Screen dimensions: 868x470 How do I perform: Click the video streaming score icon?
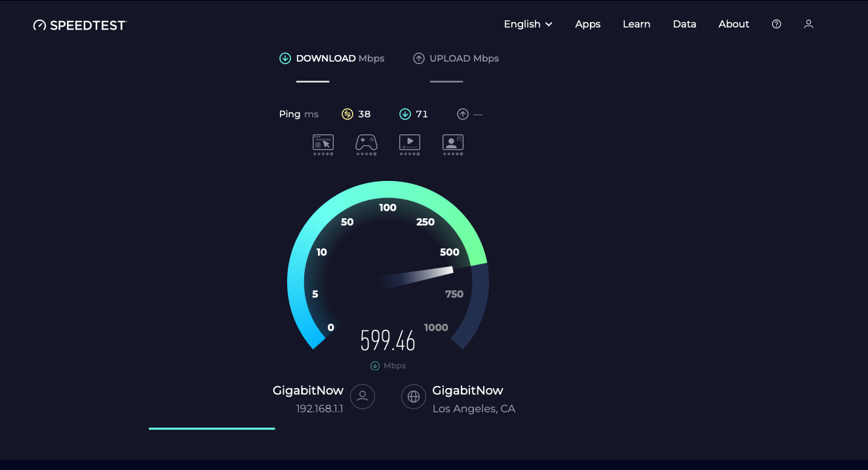click(x=410, y=145)
